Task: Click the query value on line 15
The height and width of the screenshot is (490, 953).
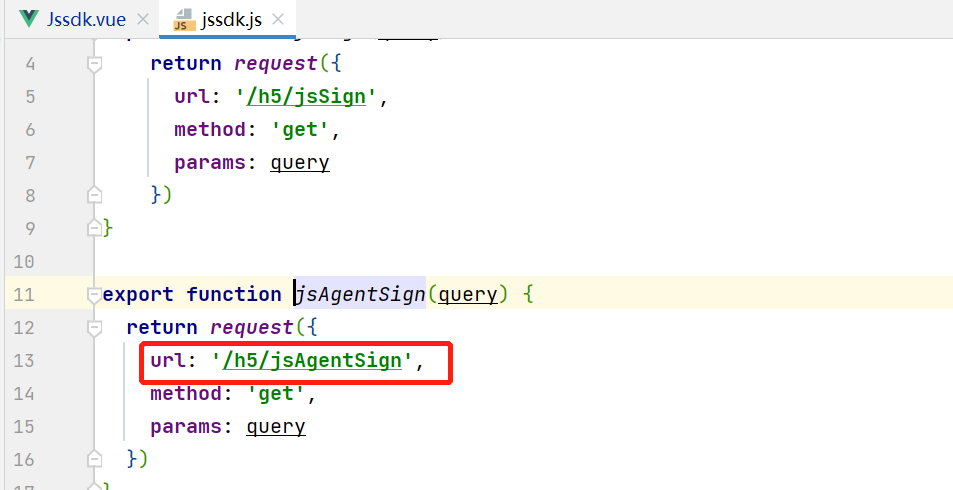Action: tap(276, 426)
